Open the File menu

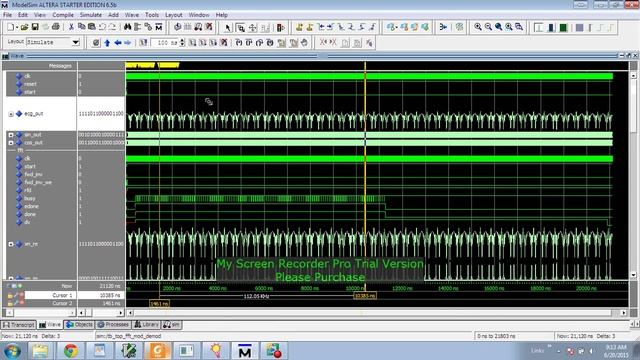pyautogui.click(x=8, y=15)
